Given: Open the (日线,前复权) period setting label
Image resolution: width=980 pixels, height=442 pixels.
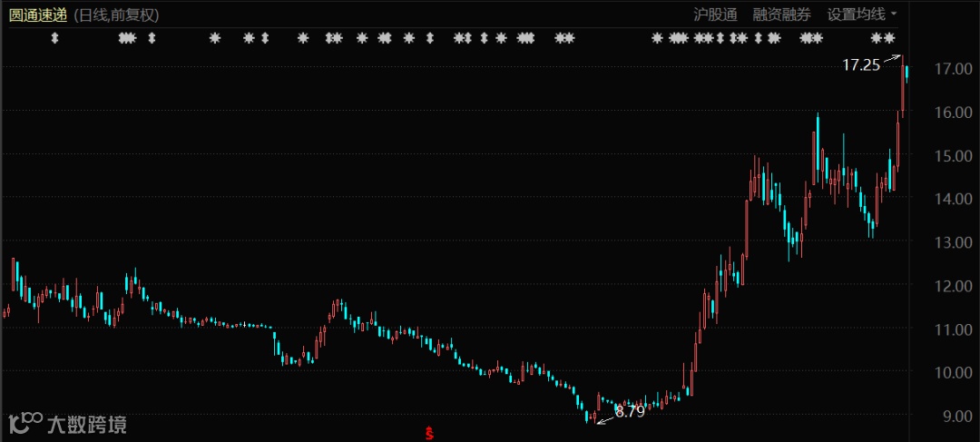Looking at the screenshot, I should coord(115,15).
